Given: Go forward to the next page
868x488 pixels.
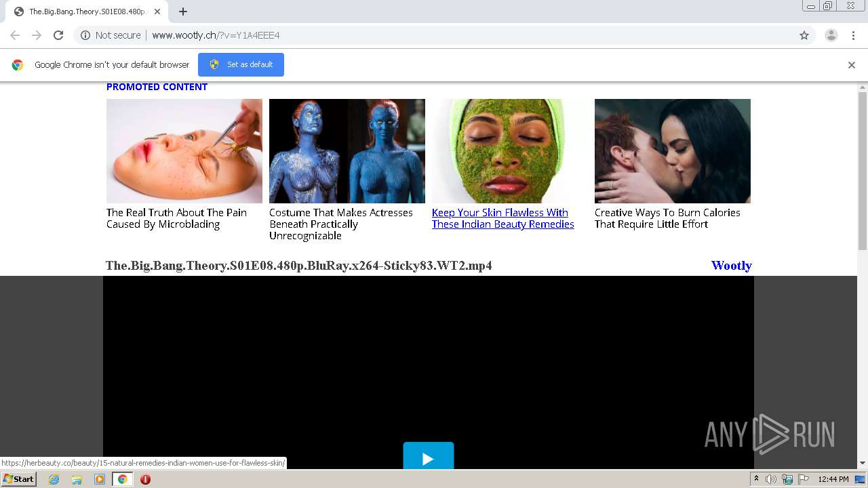Looking at the screenshot, I should point(37,35).
